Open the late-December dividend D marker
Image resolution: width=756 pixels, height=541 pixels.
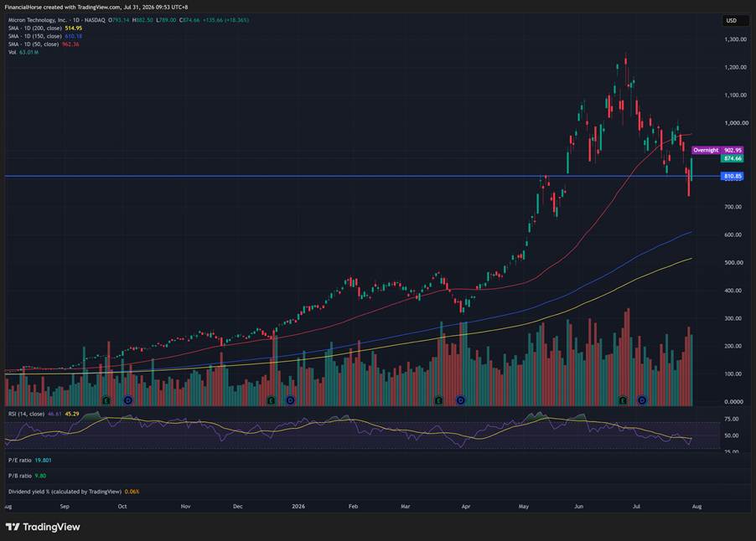pos(290,400)
